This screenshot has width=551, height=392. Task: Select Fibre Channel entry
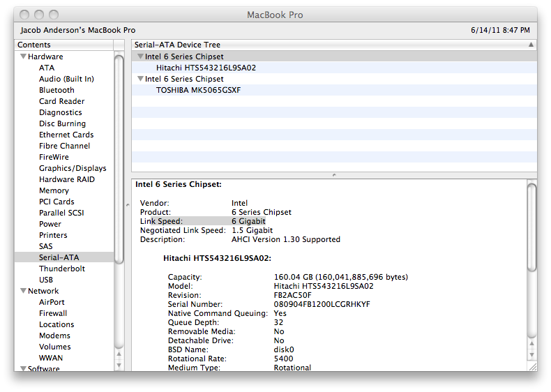[x=65, y=146]
